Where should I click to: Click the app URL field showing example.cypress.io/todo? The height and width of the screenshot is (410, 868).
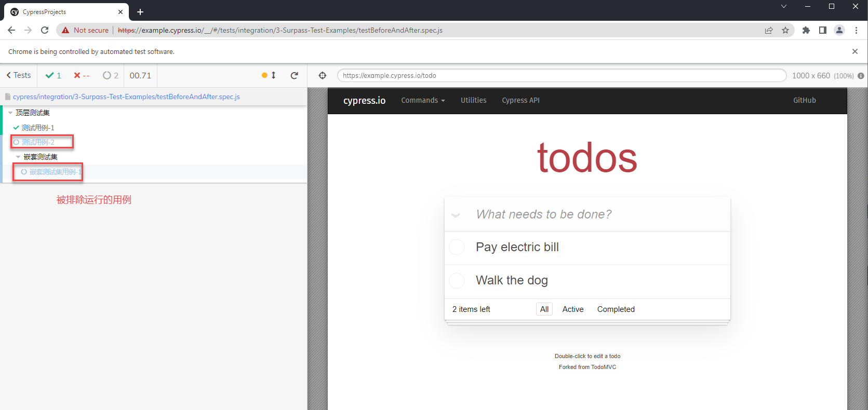562,75
